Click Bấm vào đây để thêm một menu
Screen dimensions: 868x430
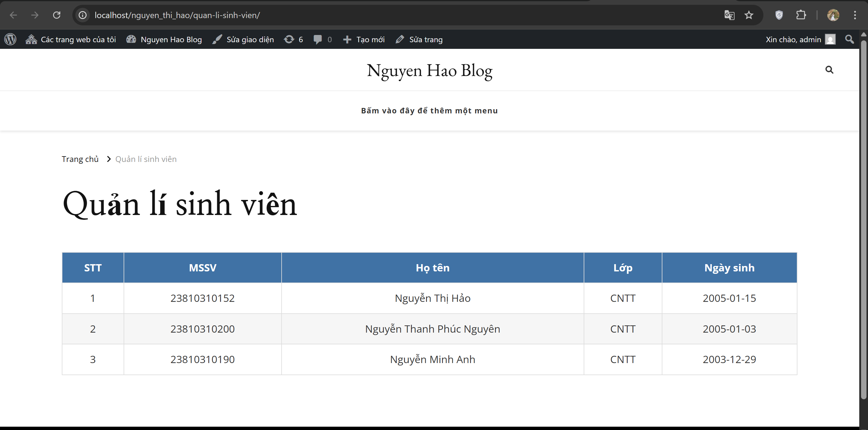click(x=430, y=111)
